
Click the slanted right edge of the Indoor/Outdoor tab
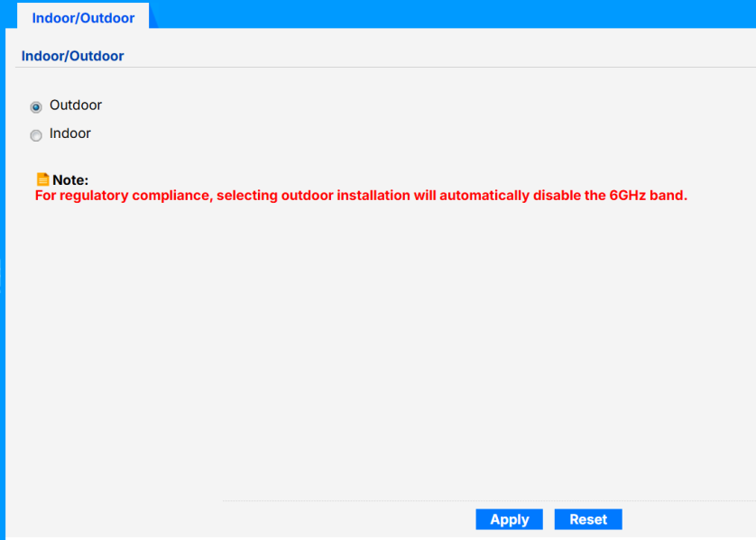click(152, 18)
